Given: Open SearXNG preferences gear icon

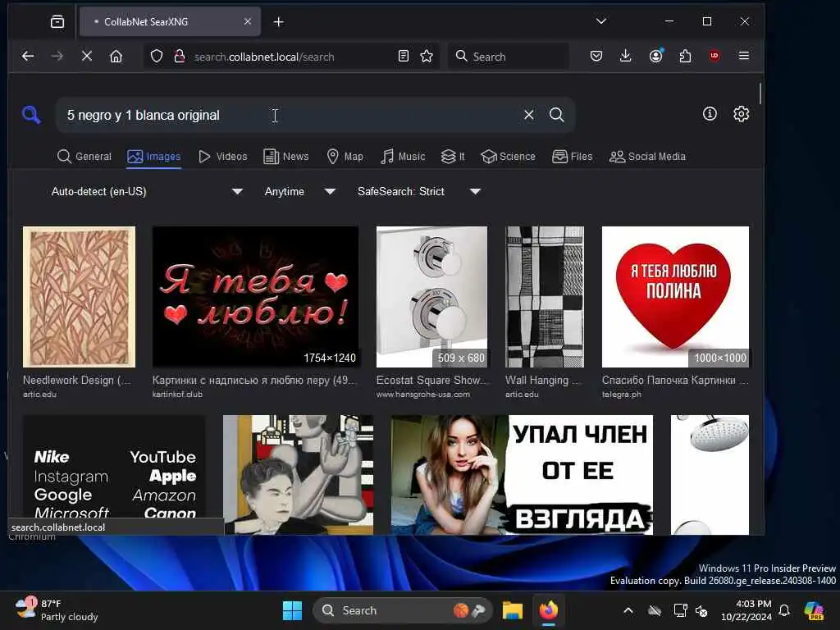Looking at the screenshot, I should [741, 113].
